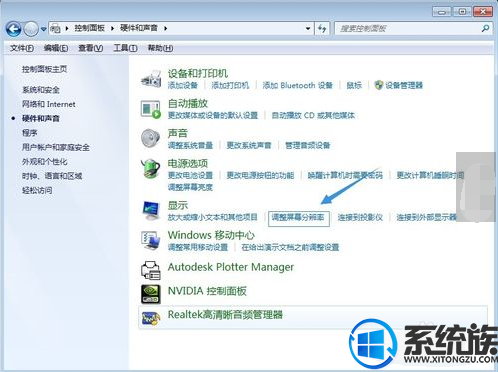The height and width of the screenshot is (372, 498).
Task: Click 自动播放 CD 或其他媒体 link
Action: coord(313,115)
